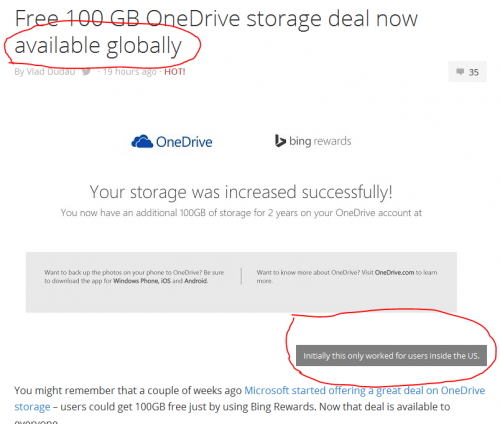The height and width of the screenshot is (424, 500).
Task: Follow the iOS app link
Action: (166, 281)
